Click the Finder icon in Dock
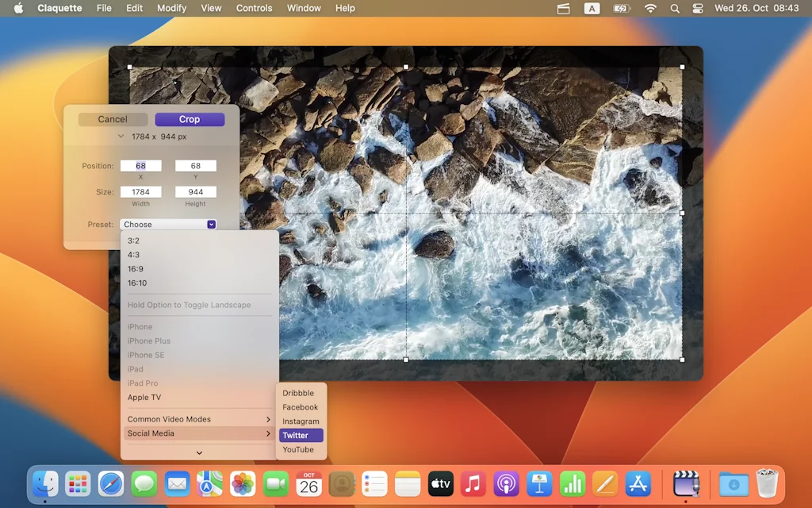The width and height of the screenshot is (812, 508). 45,483
